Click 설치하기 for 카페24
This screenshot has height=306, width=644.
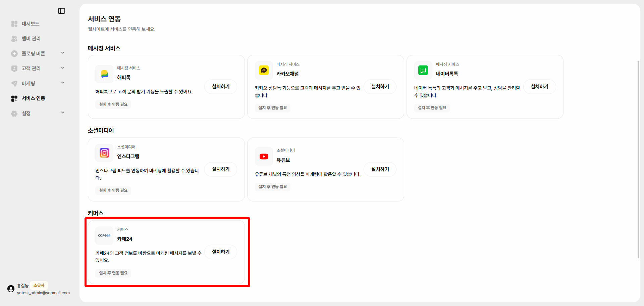click(221, 252)
